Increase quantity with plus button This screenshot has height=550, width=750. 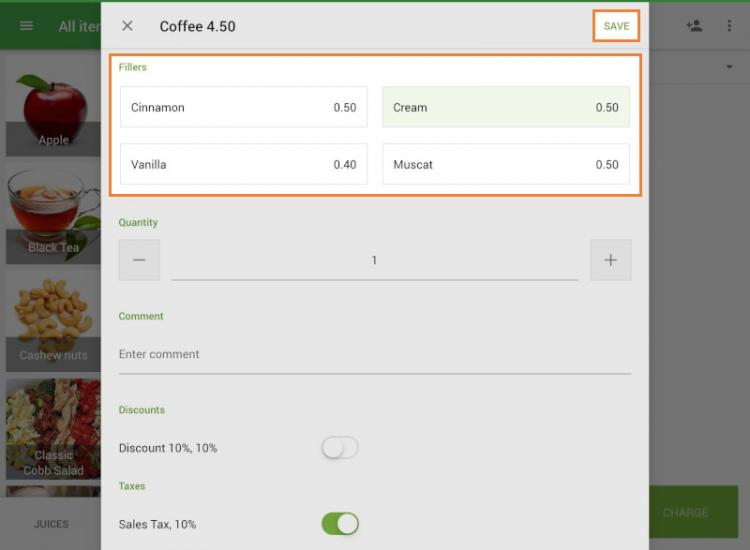[x=610, y=260]
